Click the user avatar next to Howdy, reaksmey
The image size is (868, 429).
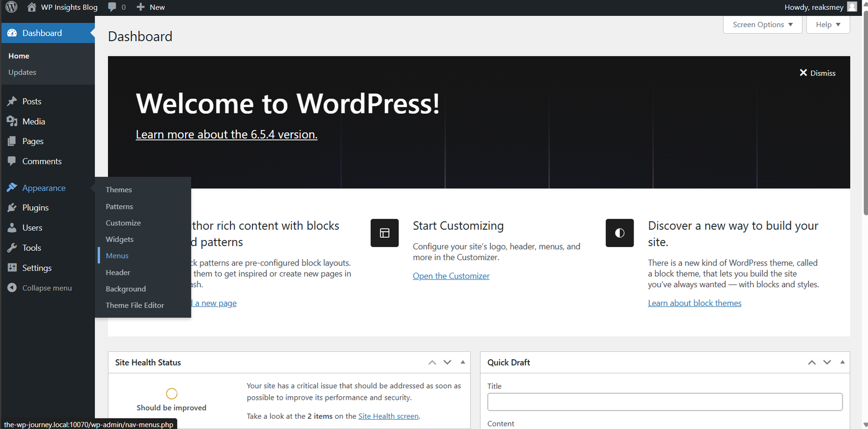[852, 7]
